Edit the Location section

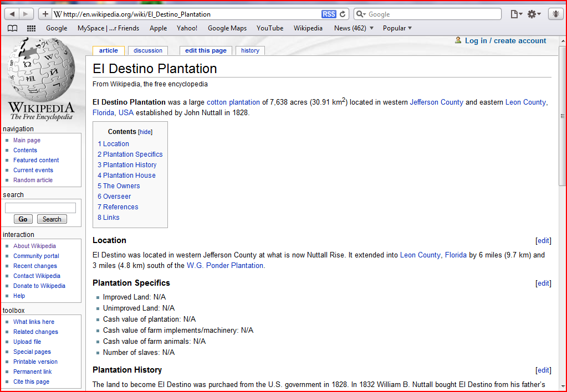(543, 241)
